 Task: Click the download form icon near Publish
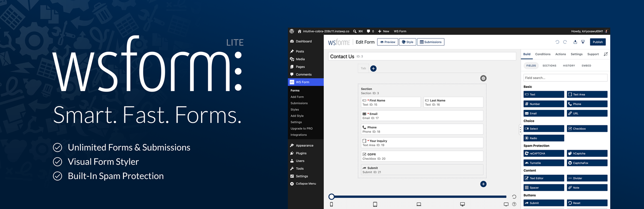click(x=583, y=42)
